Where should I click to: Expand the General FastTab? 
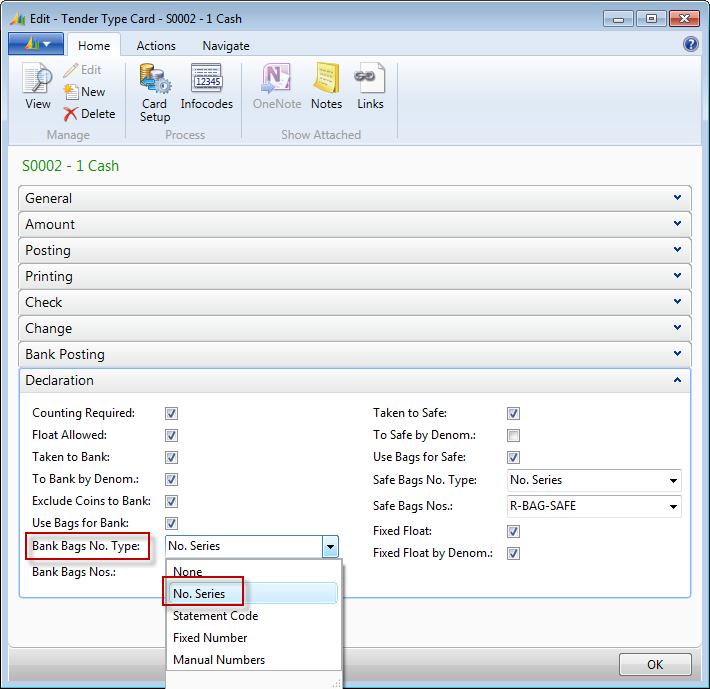pyautogui.click(x=355, y=198)
